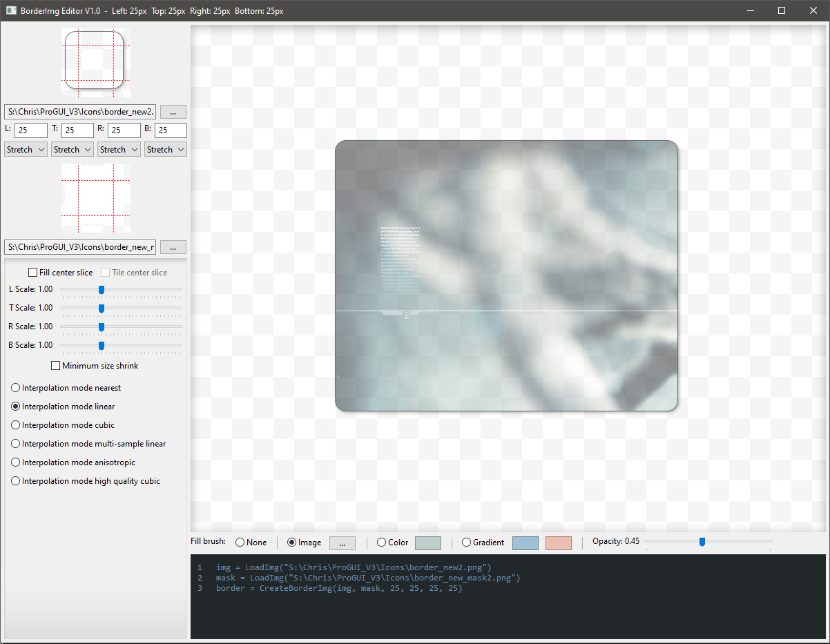Open the blue gradient start color swatch
Screen dimensions: 830x644
[525, 543]
